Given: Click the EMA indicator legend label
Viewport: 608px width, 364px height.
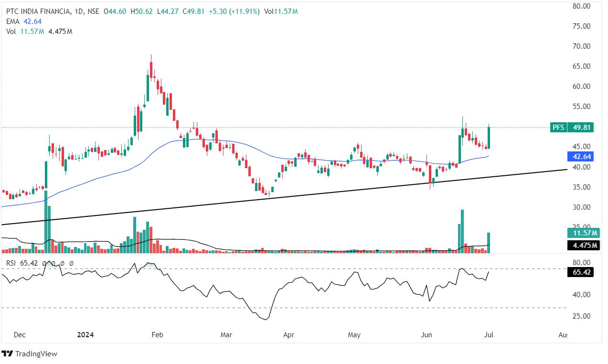Looking at the screenshot, I should [x=12, y=21].
